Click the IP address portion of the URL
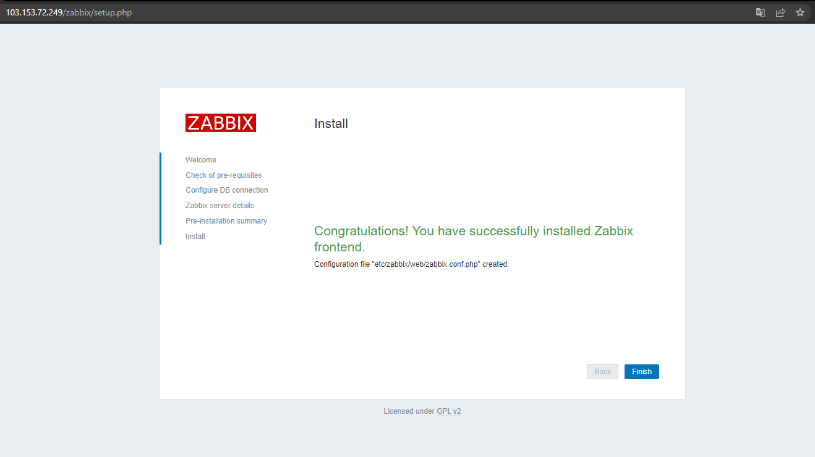 click(x=34, y=12)
